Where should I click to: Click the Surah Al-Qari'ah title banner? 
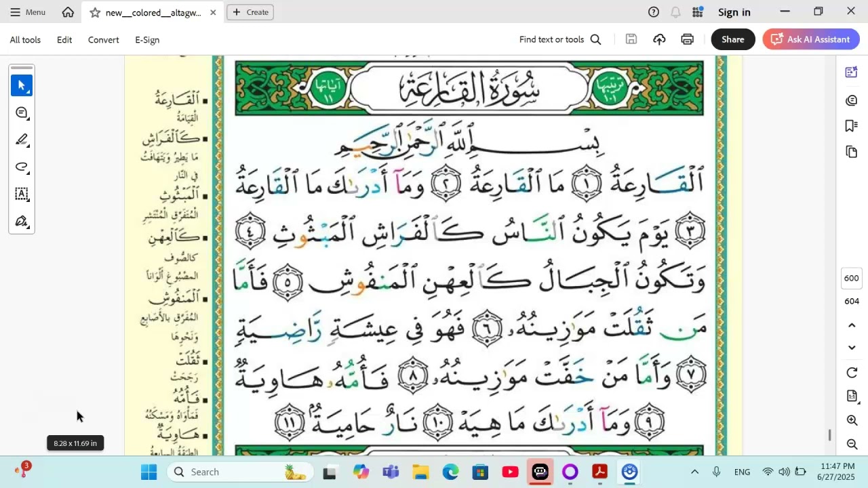click(469, 88)
